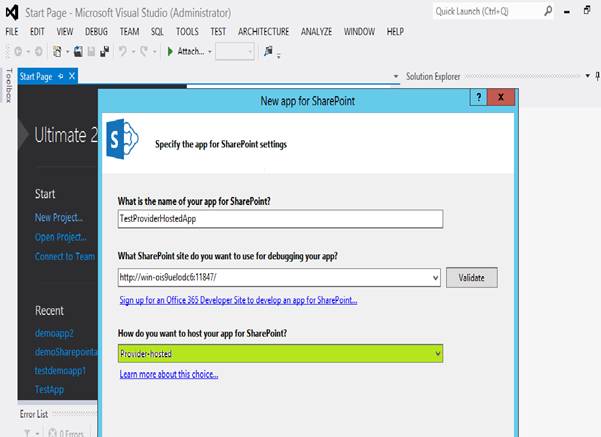Image resolution: width=601 pixels, height=437 pixels.
Task: Open the VIEW menu
Action: (x=65, y=31)
